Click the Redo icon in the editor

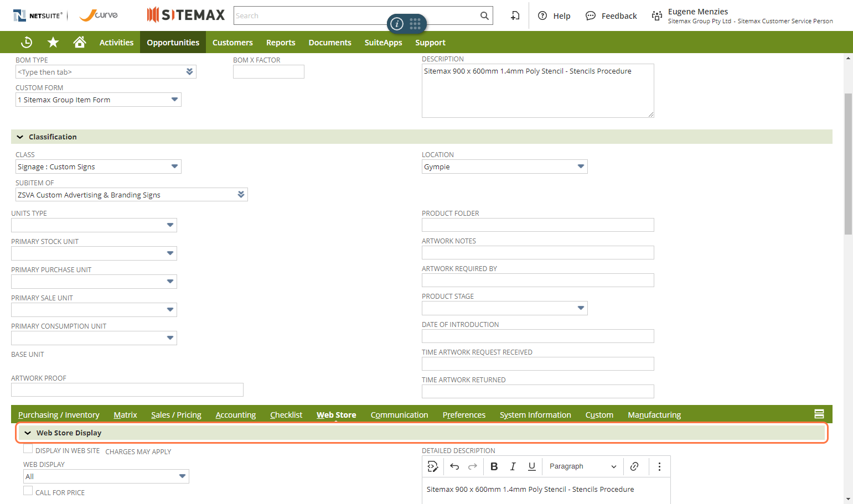pos(472,466)
